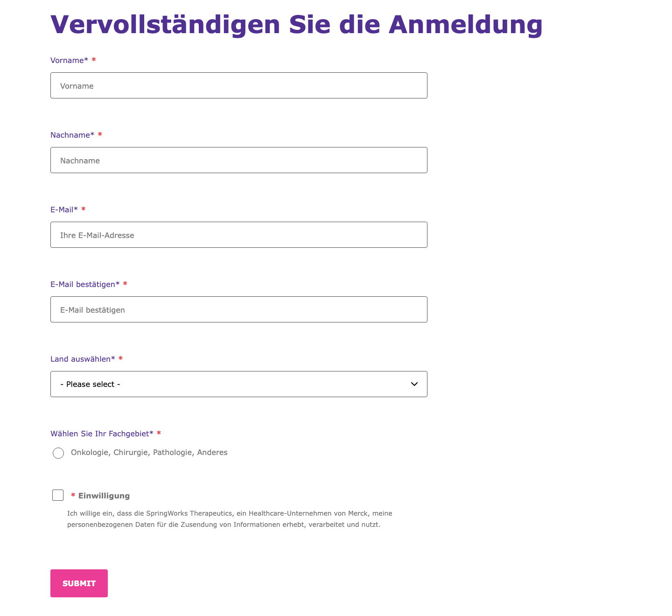Click inside the Vorname input field
The image size is (672, 616).
pos(238,85)
